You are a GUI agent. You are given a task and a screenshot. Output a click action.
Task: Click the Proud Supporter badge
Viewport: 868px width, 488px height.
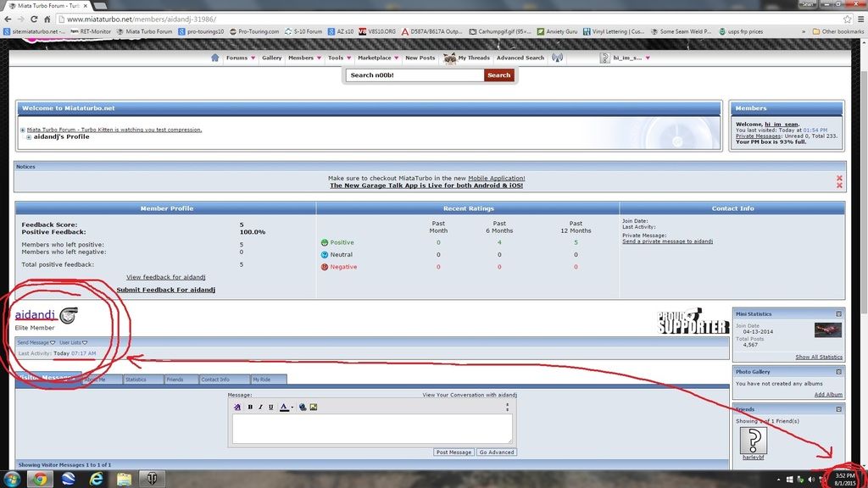[693, 321]
